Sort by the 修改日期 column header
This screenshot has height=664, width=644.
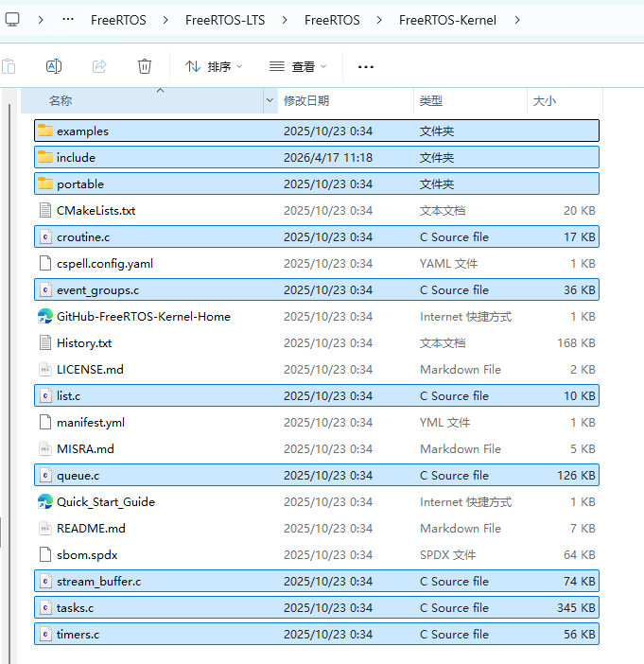(306, 101)
